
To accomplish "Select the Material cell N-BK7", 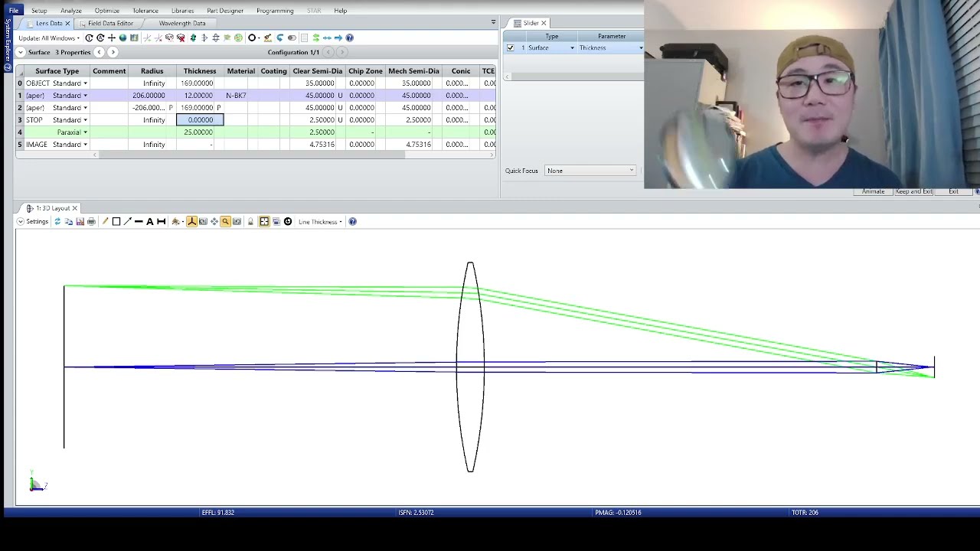I will pyautogui.click(x=240, y=95).
